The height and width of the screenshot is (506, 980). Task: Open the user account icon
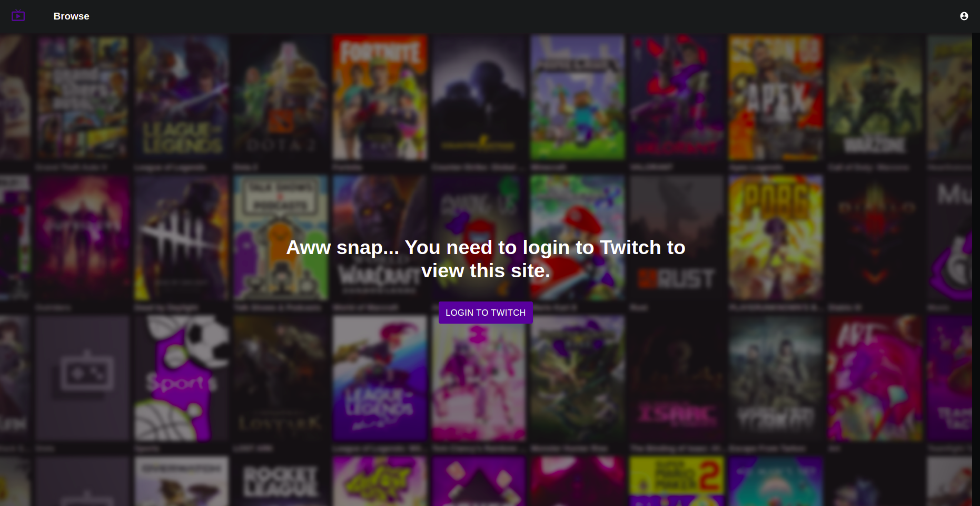[964, 16]
